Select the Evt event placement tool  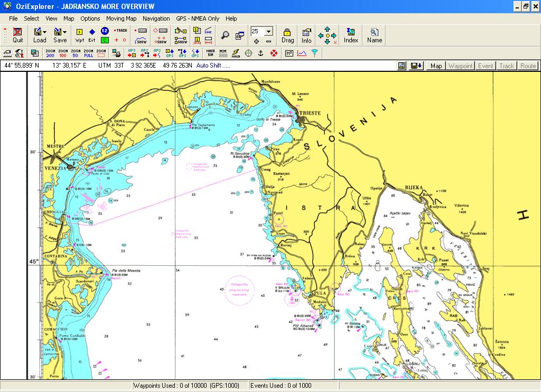(92, 35)
